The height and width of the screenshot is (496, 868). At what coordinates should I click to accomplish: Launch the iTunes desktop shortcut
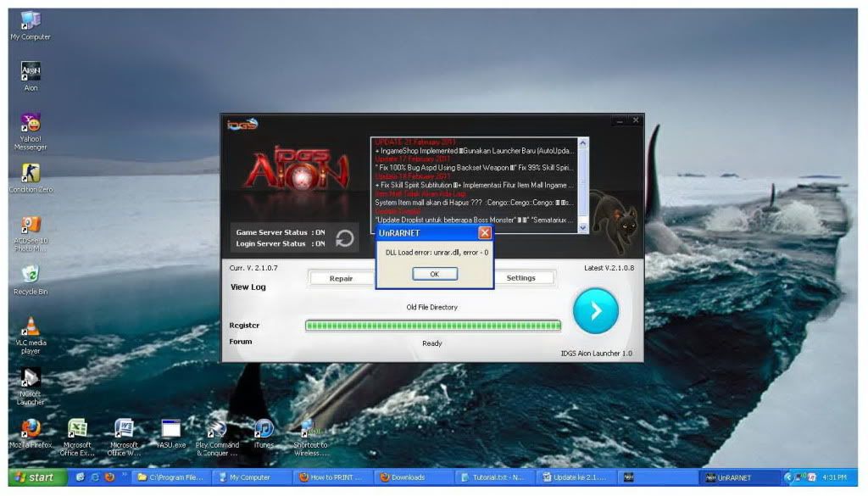[x=264, y=429]
